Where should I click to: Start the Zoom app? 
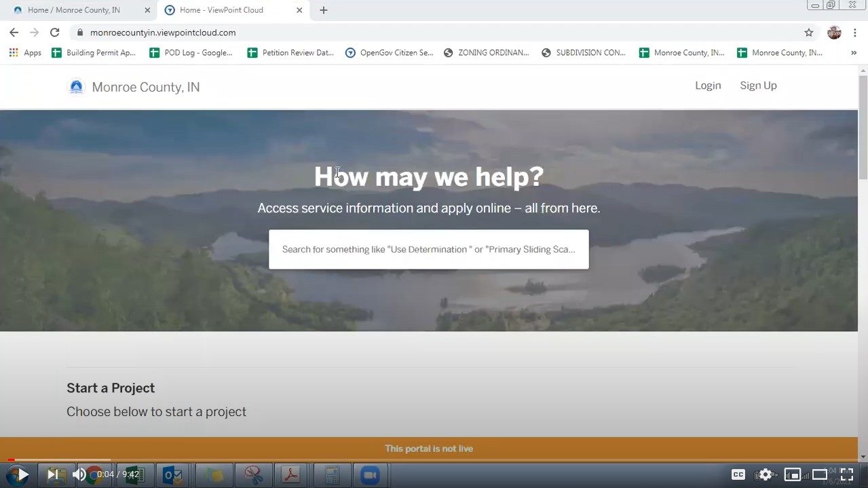pyautogui.click(x=370, y=474)
